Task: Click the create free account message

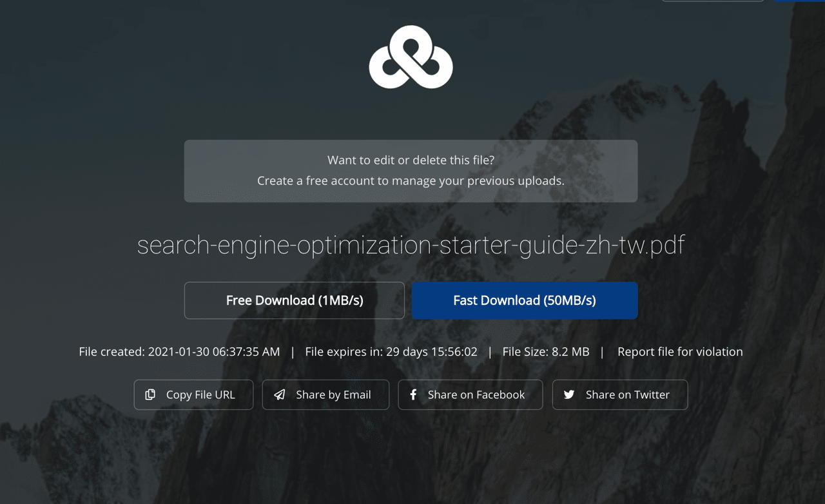Action: click(411, 180)
